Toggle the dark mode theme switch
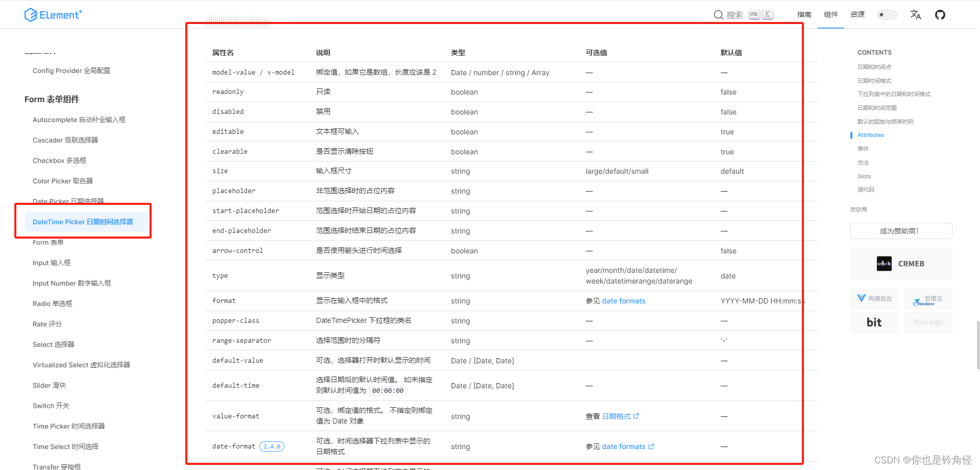Viewport: 980px width, 470px height. click(x=887, y=15)
